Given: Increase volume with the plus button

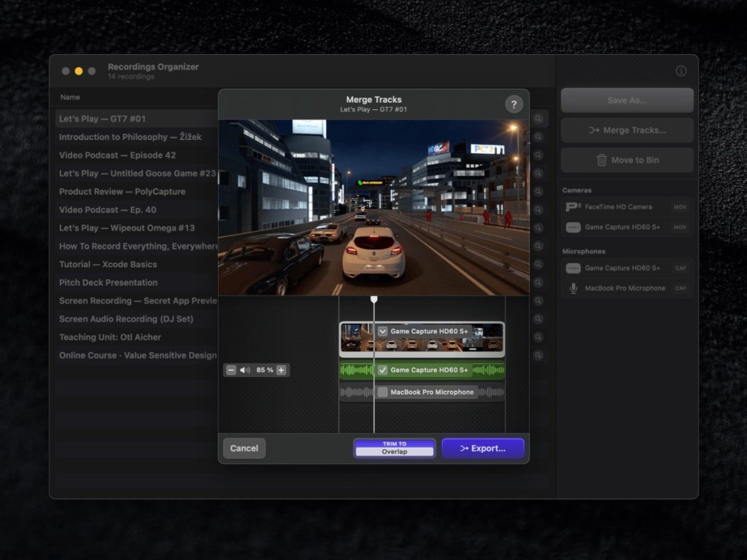Looking at the screenshot, I should click(x=282, y=370).
